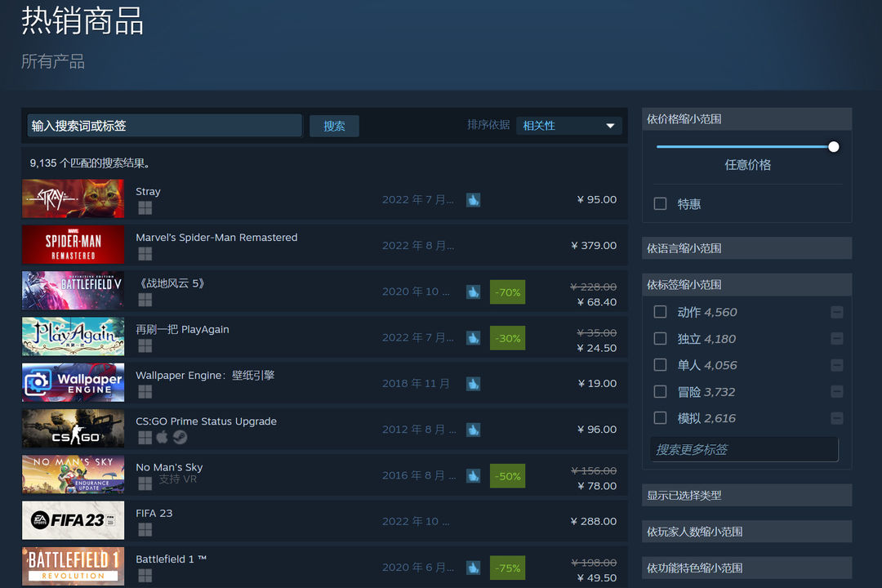Screen dimensions: 882x588
Task: Expand the 依语言缩小范围 filter section
Action: point(747,248)
